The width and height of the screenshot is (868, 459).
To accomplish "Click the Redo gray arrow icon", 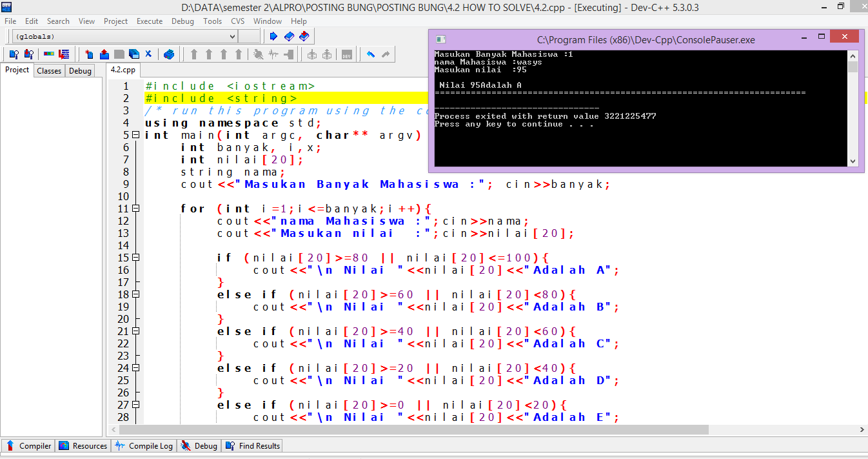I will pos(386,54).
